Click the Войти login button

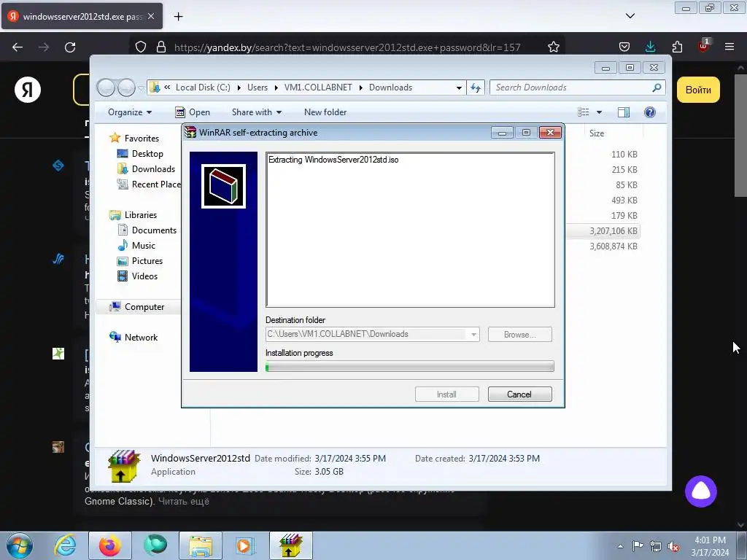(x=698, y=90)
